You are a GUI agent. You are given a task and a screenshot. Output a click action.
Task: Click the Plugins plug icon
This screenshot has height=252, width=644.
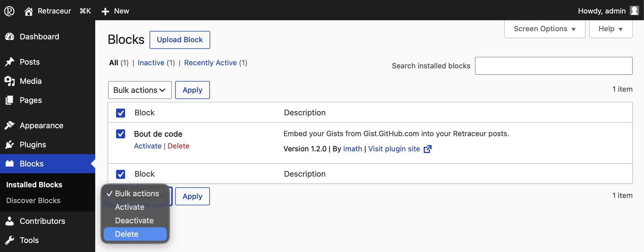(10, 145)
